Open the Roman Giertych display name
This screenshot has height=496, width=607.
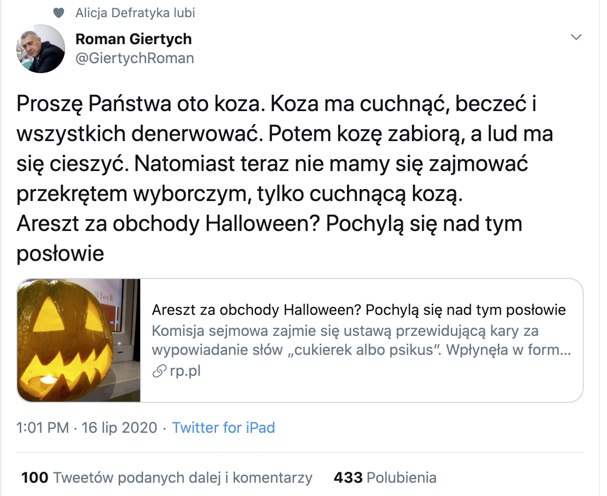click(134, 39)
